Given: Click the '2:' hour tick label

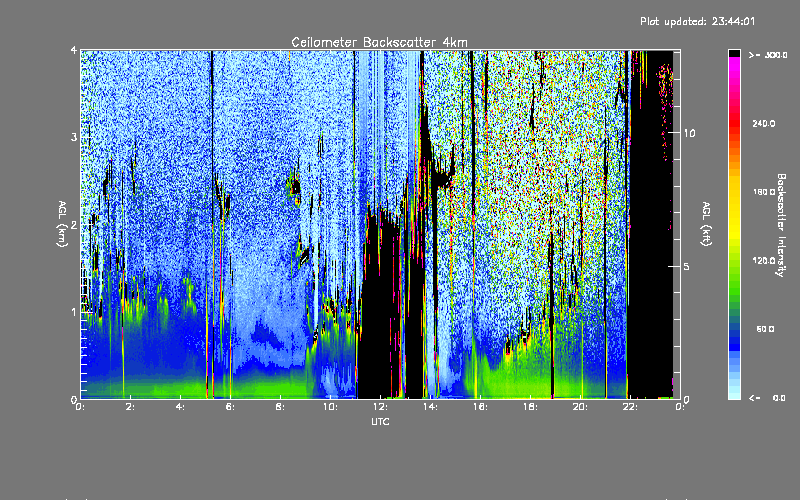Looking at the screenshot, I should (x=131, y=407).
